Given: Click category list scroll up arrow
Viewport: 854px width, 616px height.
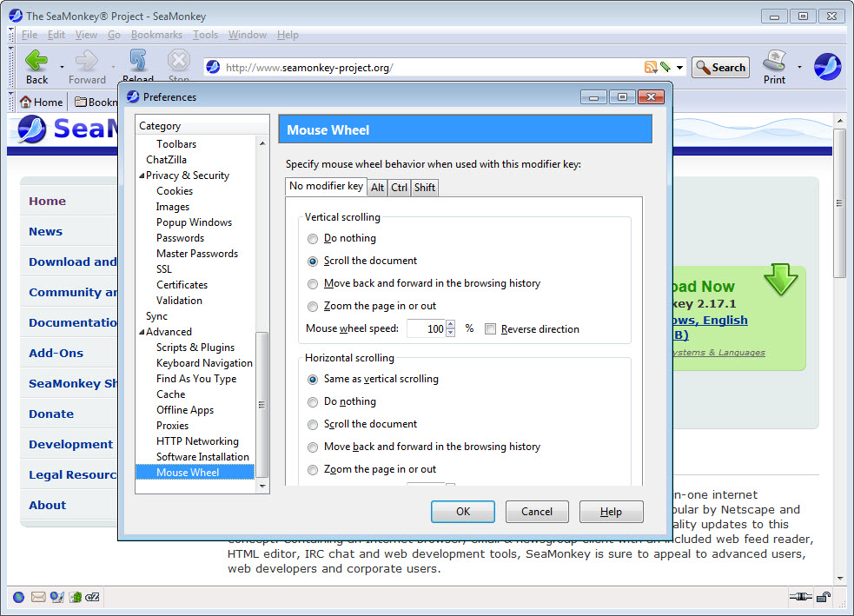Looking at the screenshot, I should pyautogui.click(x=262, y=143).
